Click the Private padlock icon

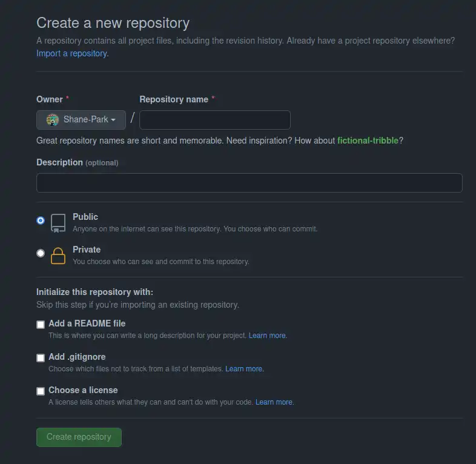click(x=58, y=256)
